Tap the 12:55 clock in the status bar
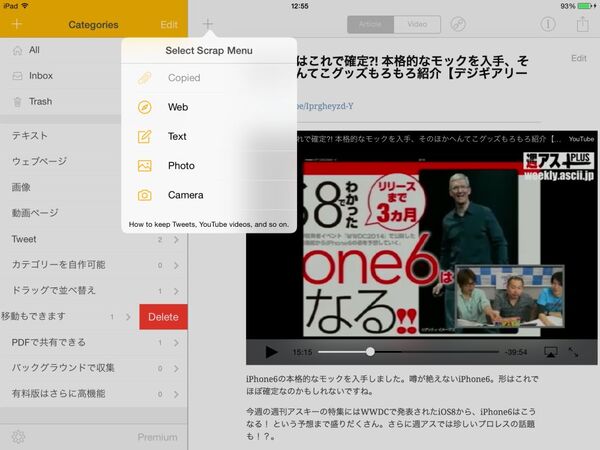The height and width of the screenshot is (450, 600). tap(300, 6)
